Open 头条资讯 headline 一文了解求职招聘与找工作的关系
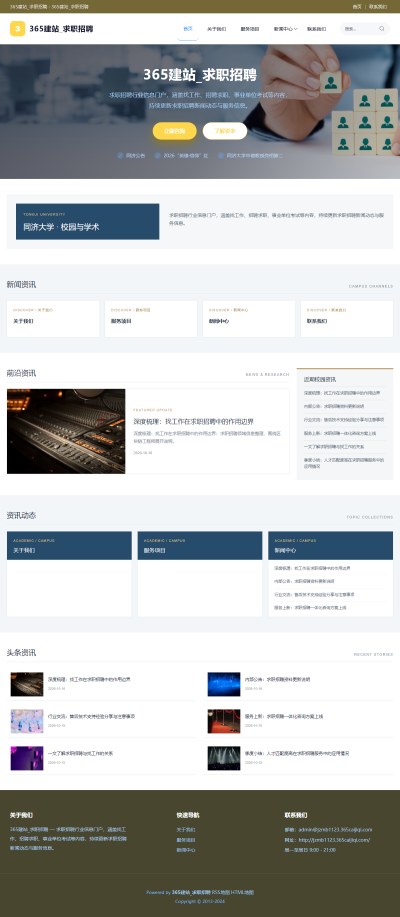This screenshot has width=400, height=917. point(81,753)
